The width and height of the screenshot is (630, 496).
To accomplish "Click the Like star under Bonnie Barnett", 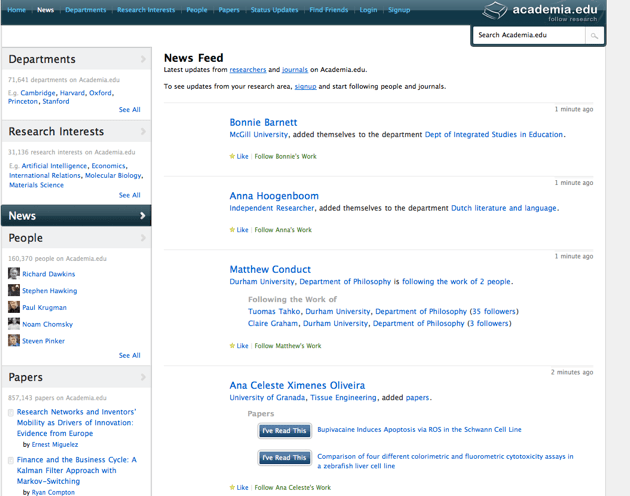I will [x=232, y=156].
